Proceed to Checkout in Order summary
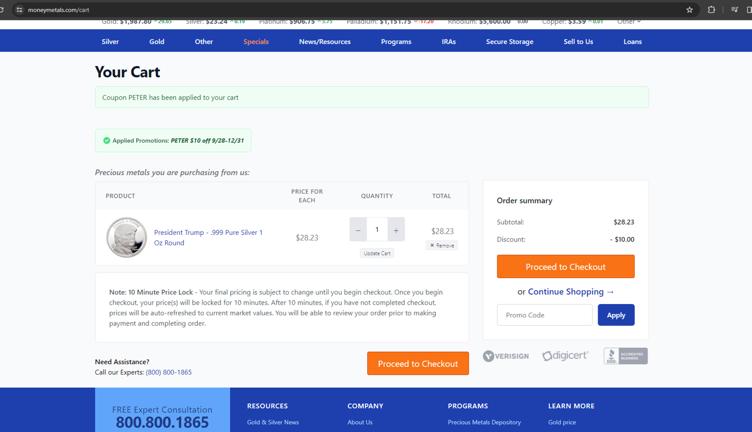The width and height of the screenshot is (752, 432). click(565, 267)
